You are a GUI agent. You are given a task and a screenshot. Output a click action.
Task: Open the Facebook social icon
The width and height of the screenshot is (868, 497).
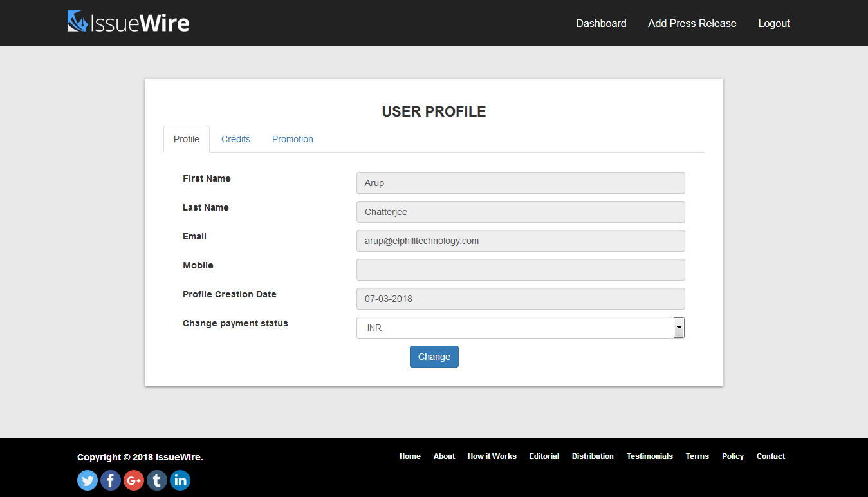click(x=111, y=480)
